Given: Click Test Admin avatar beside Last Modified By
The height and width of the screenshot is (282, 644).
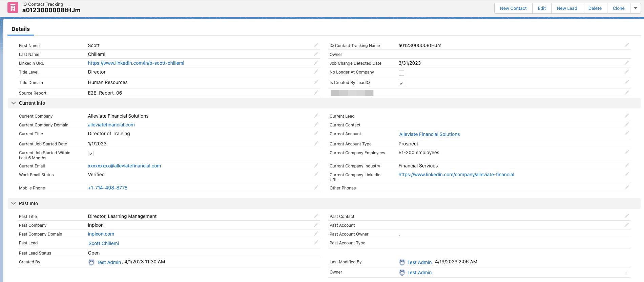Looking at the screenshot, I should pyautogui.click(x=402, y=262).
